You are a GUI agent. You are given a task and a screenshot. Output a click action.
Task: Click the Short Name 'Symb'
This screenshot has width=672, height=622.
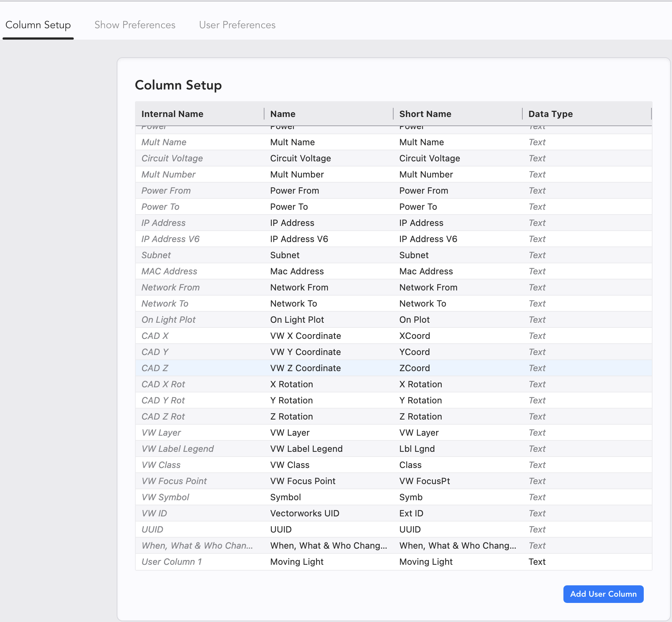click(x=411, y=497)
